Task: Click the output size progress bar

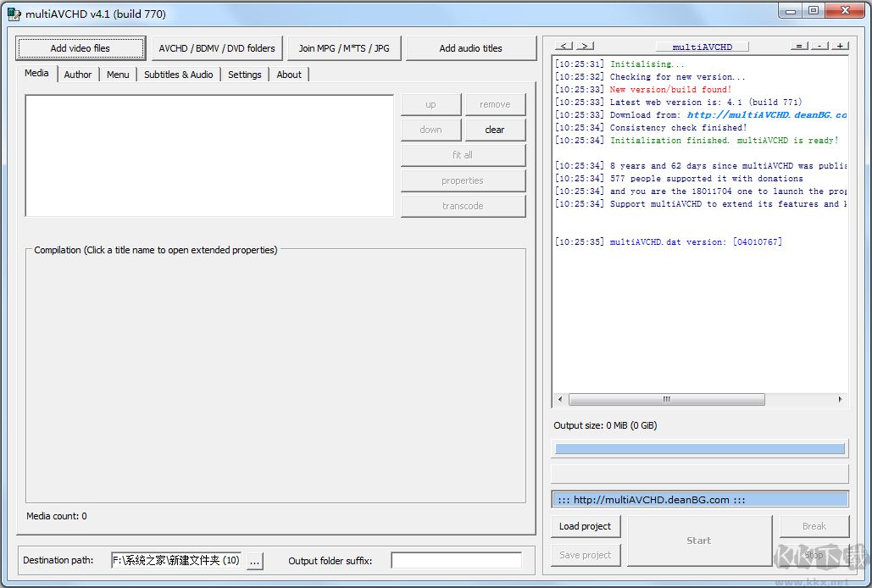Action: pyautogui.click(x=700, y=448)
